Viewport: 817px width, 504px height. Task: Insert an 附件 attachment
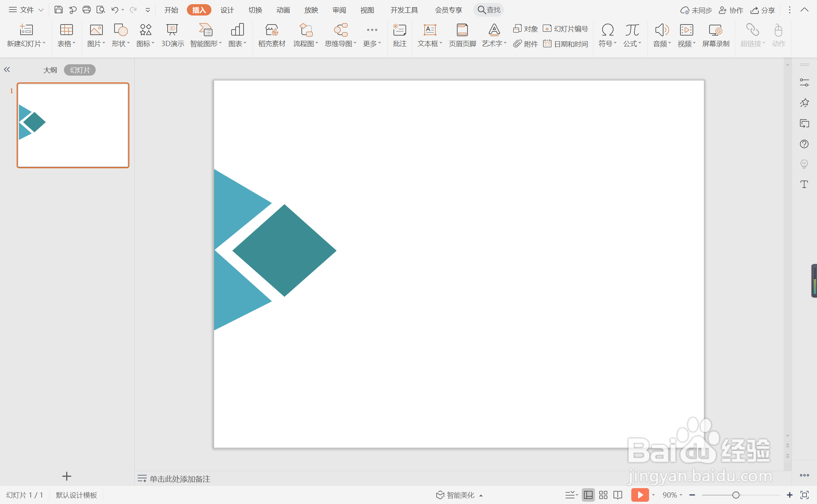click(x=526, y=44)
